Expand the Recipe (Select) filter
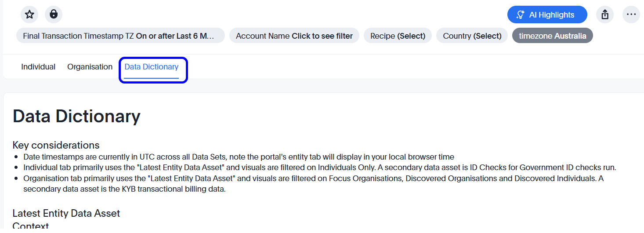Image resolution: width=644 pixels, height=233 pixels. [398, 36]
